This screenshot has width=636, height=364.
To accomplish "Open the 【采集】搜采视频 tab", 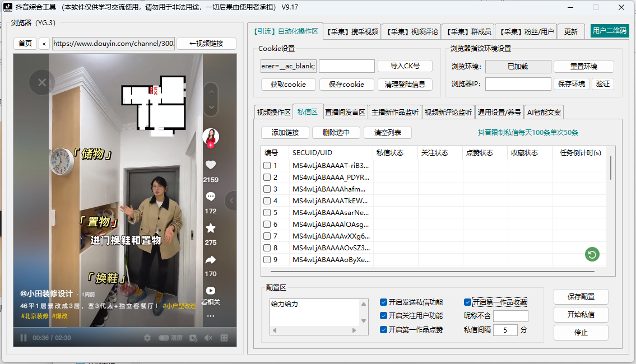I will click(x=352, y=31).
